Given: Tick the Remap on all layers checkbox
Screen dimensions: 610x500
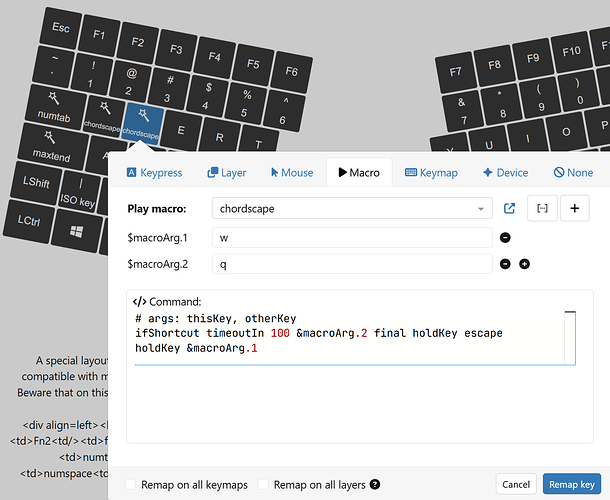Looking at the screenshot, I should point(264,485).
